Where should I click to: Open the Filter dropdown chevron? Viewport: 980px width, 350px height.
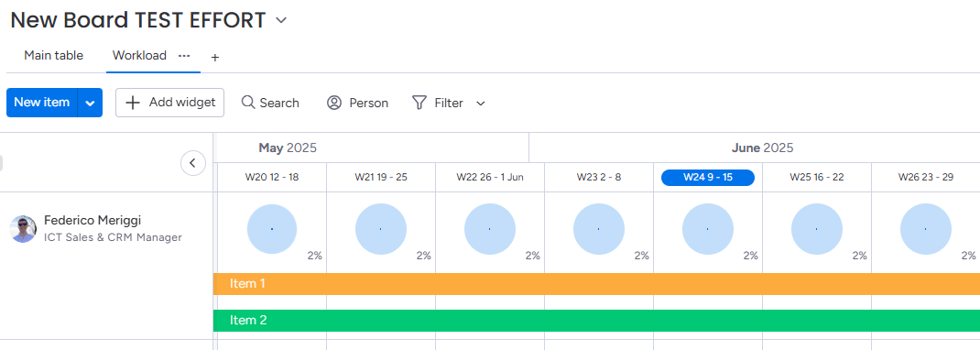click(481, 104)
